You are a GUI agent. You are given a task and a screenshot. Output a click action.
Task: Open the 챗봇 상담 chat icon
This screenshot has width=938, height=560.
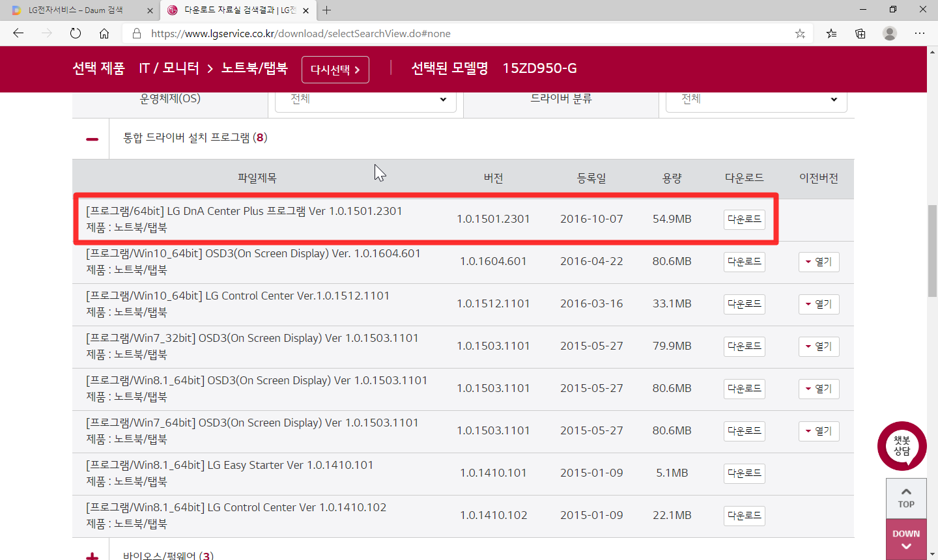click(902, 446)
